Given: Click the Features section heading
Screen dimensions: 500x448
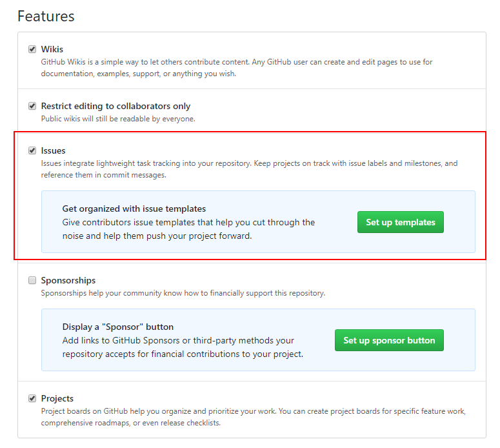Looking at the screenshot, I should (x=46, y=16).
